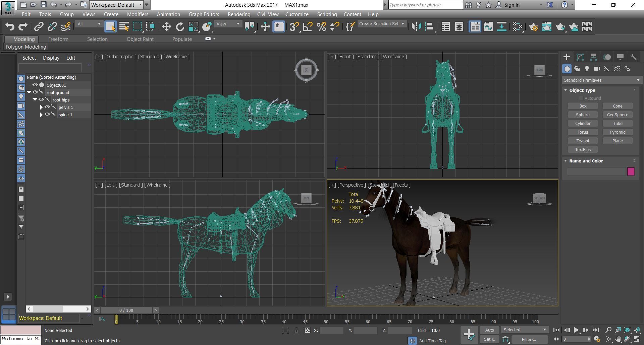
Task: Collapse the root hips tree node
Action: click(35, 100)
